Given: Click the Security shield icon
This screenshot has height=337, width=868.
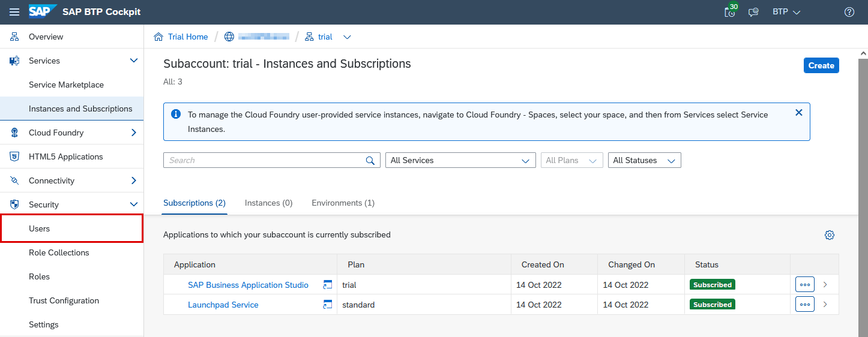Looking at the screenshot, I should (x=14, y=204).
